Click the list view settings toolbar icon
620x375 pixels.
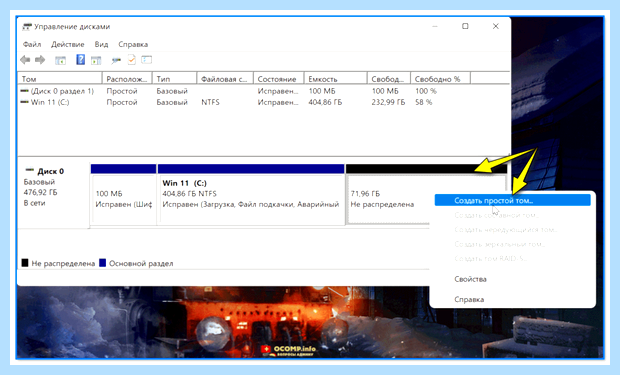click(147, 60)
